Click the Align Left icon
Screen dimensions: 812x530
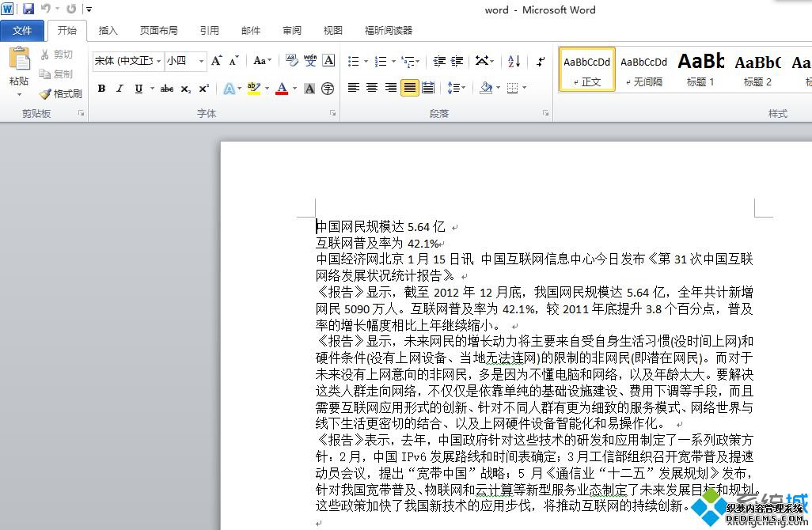pos(354,88)
